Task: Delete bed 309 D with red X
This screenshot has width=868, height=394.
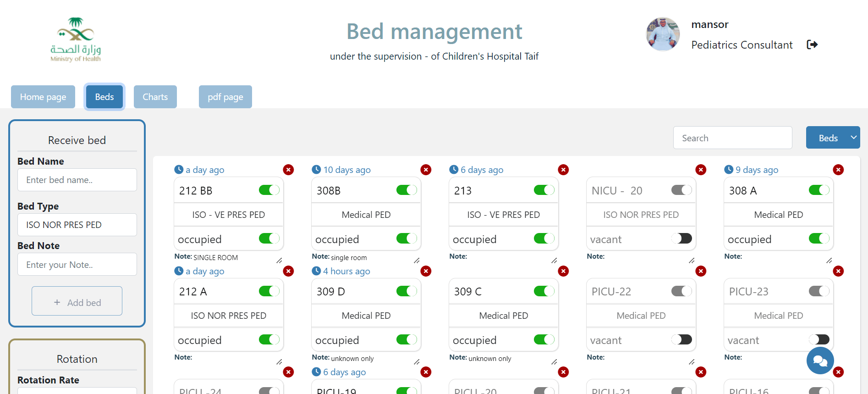Action: pyautogui.click(x=426, y=271)
